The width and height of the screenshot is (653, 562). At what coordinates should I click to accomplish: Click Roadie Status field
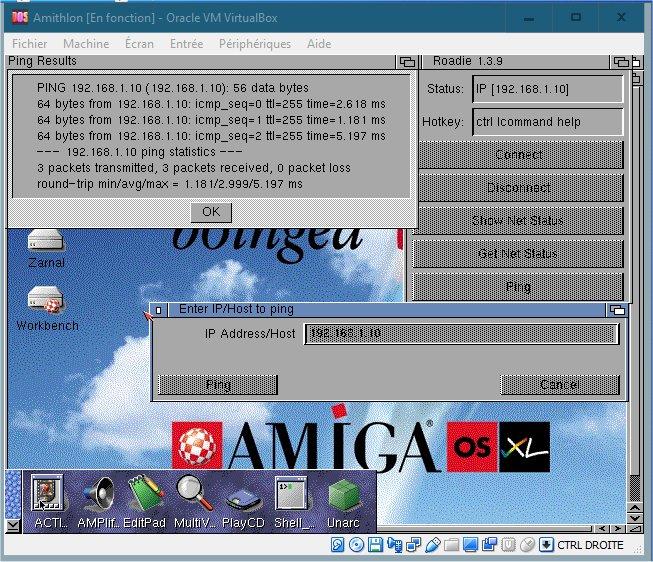(548, 89)
